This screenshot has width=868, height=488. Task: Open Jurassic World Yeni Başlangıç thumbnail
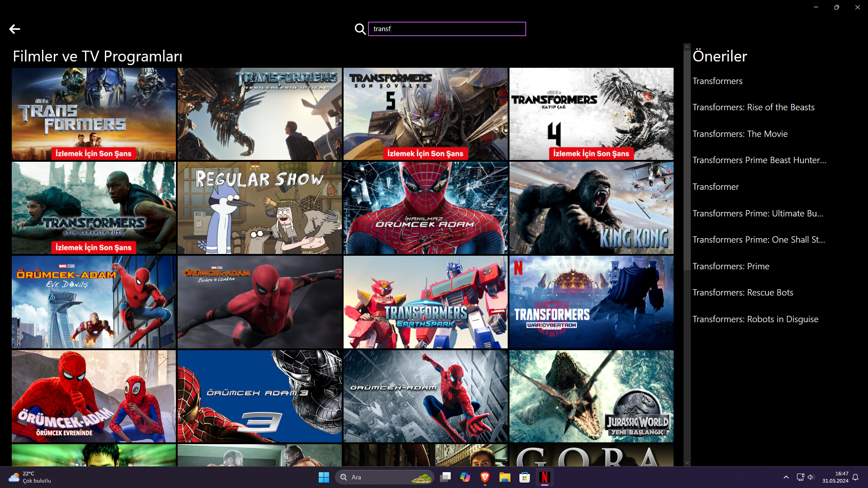(x=591, y=396)
